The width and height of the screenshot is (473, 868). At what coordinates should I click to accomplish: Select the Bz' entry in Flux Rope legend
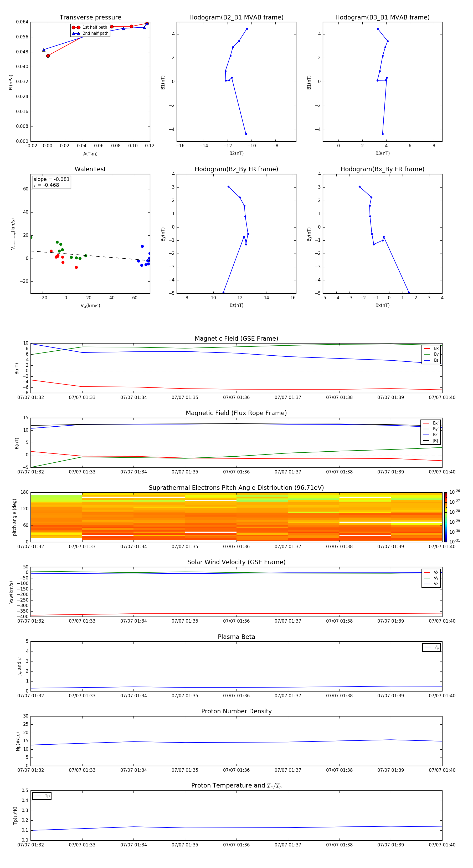click(x=431, y=435)
